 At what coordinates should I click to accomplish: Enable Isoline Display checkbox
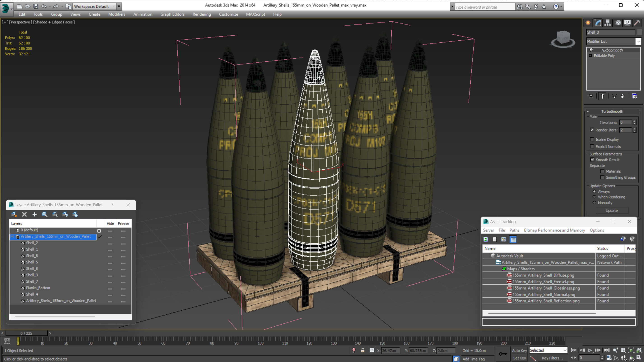click(592, 139)
